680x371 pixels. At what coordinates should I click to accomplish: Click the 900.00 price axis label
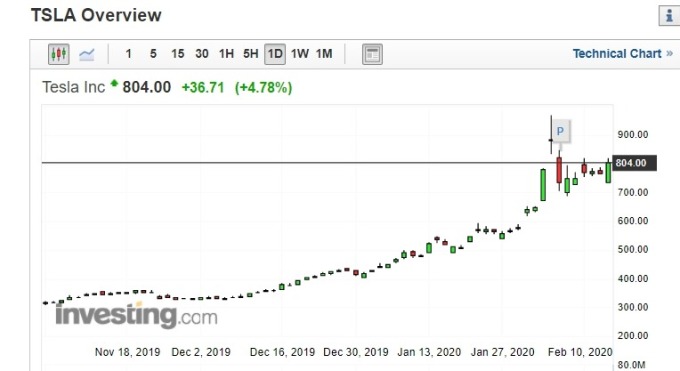point(633,135)
